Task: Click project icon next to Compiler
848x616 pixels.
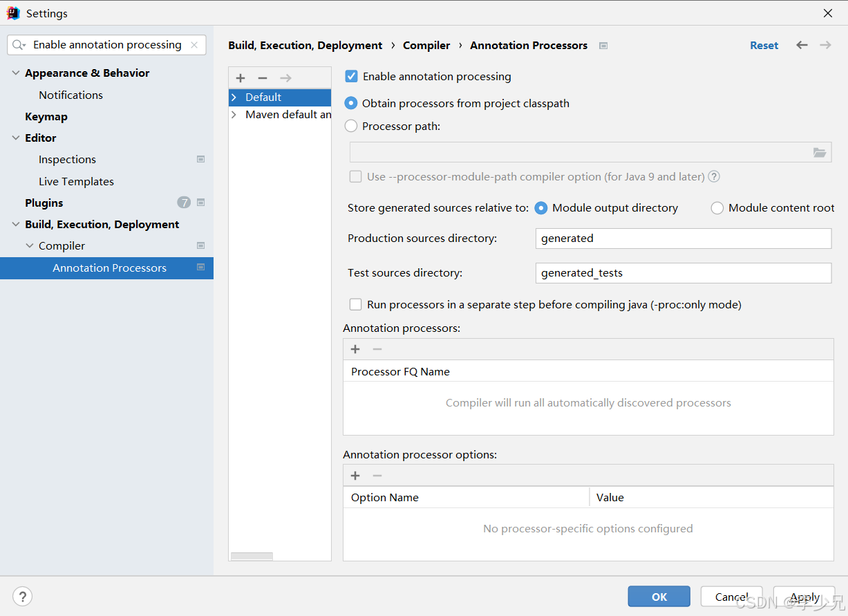Action: (200, 245)
